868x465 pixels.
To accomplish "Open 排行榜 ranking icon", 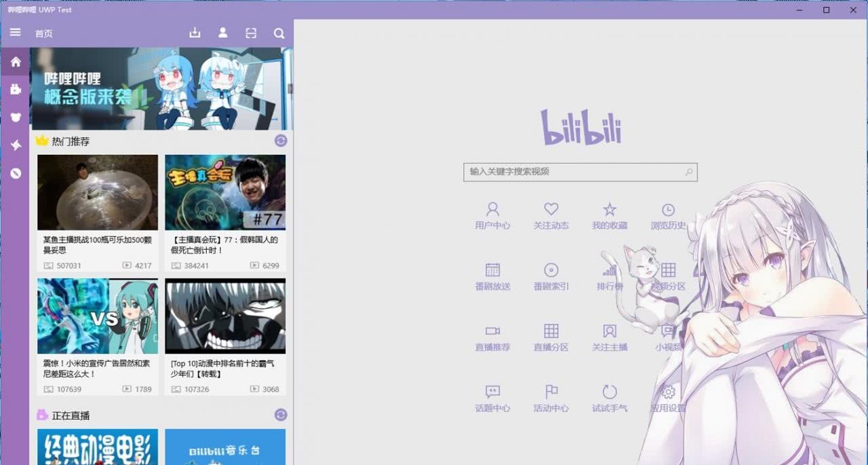I will click(x=610, y=277).
